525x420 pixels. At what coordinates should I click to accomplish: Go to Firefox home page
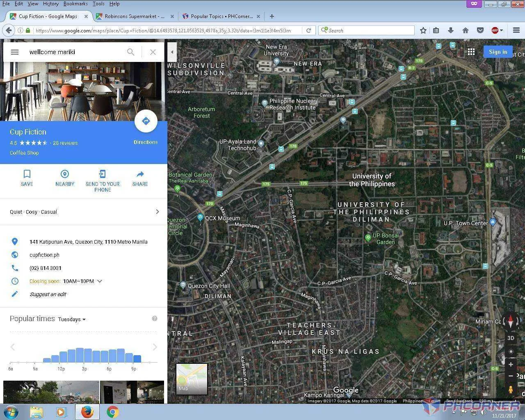(466, 30)
